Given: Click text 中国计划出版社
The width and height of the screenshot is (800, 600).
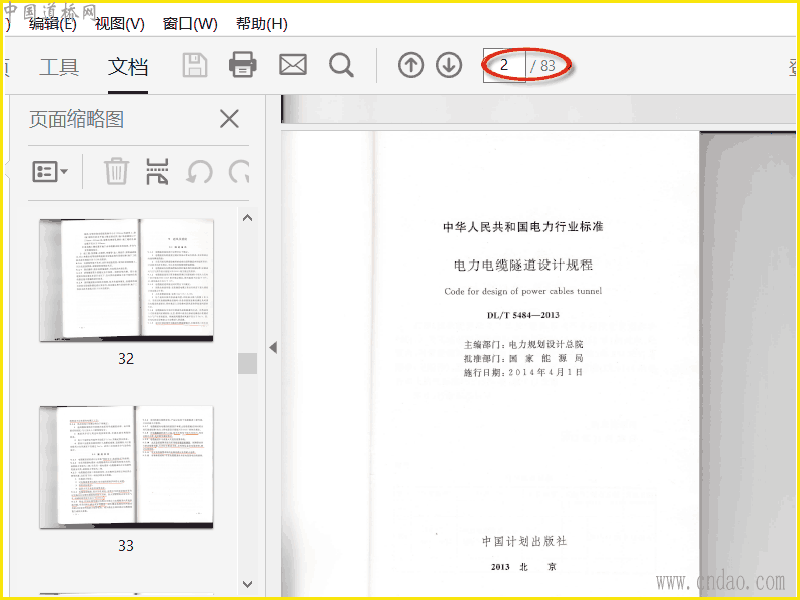Looking at the screenshot, I should (524, 541).
